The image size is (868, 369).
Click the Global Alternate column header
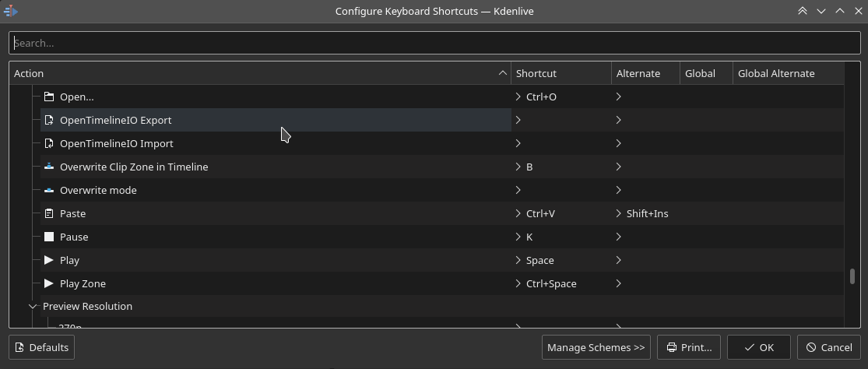pyautogui.click(x=786, y=73)
